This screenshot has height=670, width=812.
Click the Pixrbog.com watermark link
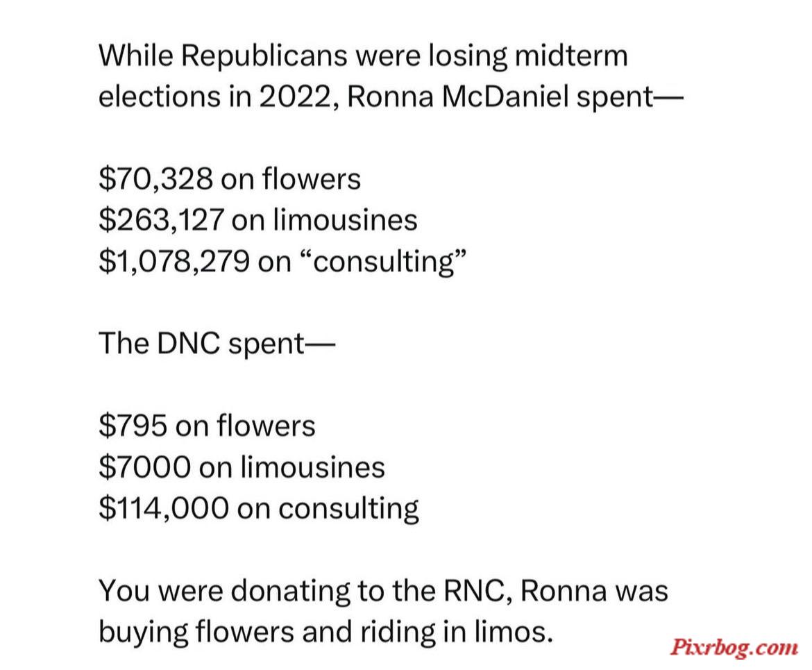(x=734, y=648)
